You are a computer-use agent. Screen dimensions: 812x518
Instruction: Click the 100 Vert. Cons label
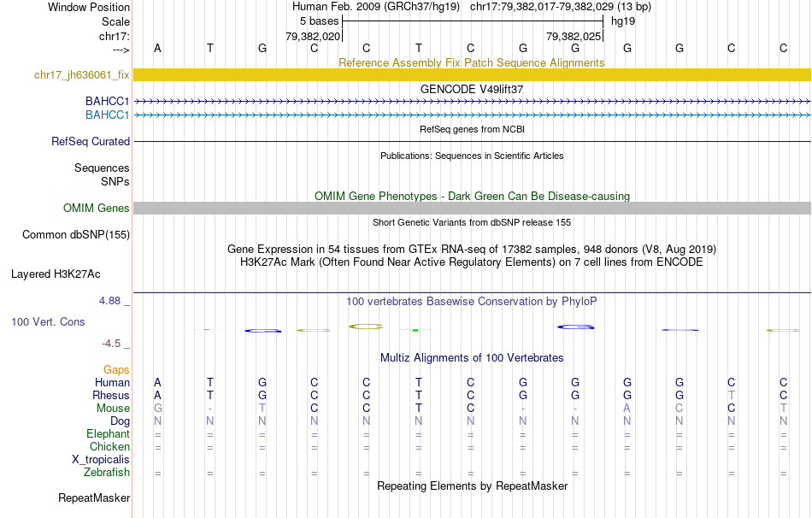click(x=48, y=321)
